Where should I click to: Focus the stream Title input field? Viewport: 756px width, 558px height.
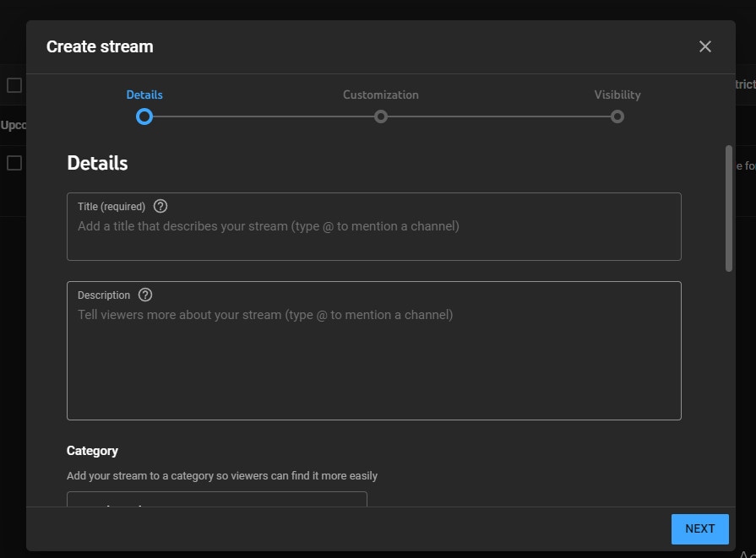pyautogui.click(x=373, y=226)
